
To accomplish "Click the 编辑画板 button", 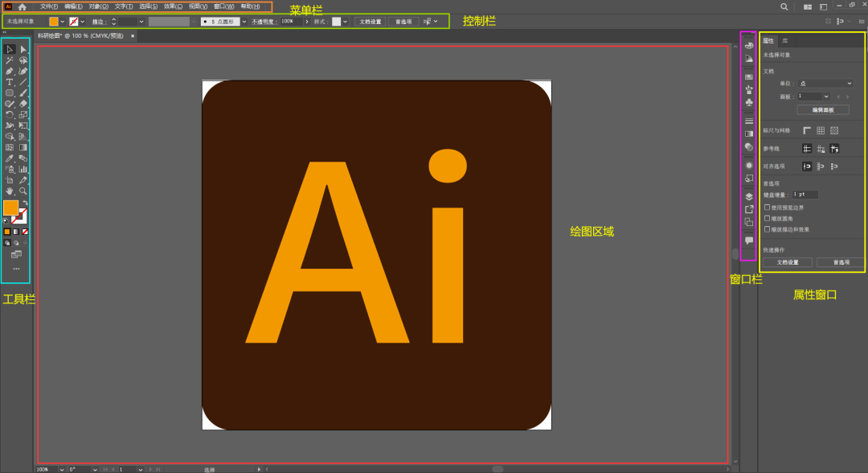I will (823, 109).
